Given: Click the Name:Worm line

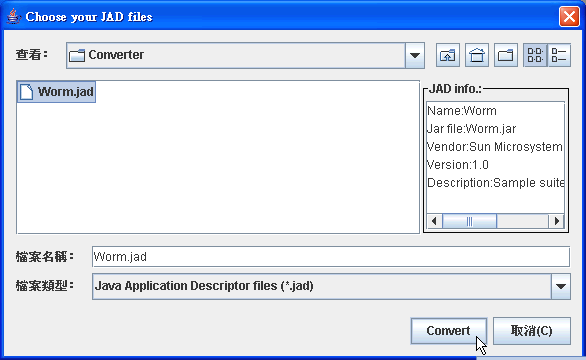Looking at the screenshot, I should (462, 111).
